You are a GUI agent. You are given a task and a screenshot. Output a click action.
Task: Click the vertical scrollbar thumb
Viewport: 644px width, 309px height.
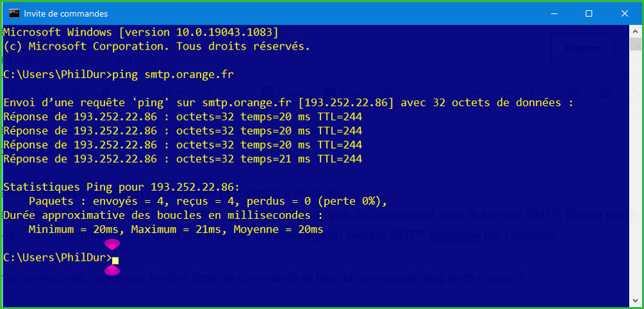click(635, 44)
